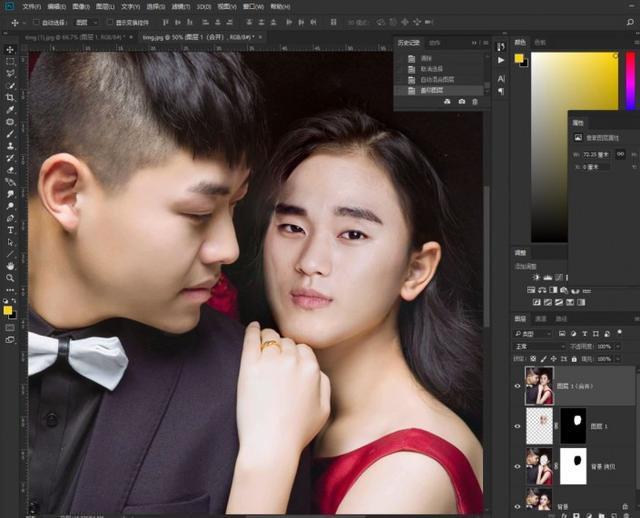
Task: Select the Rectangular Marquee tool
Action: (x=10, y=61)
